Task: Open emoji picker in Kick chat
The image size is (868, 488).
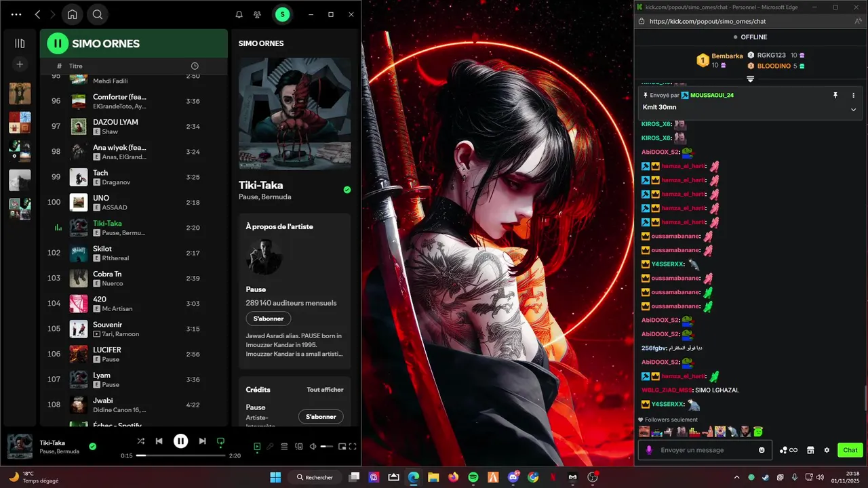Action: click(762, 450)
